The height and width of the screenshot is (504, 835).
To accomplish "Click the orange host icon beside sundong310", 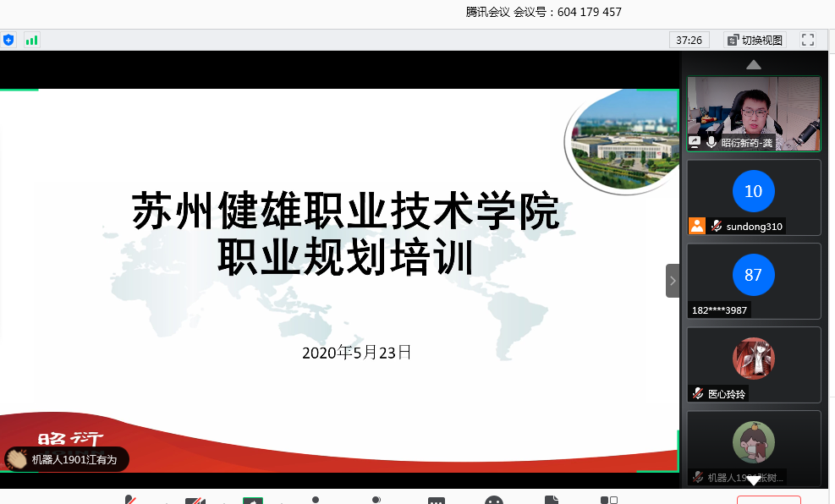I will coord(696,226).
